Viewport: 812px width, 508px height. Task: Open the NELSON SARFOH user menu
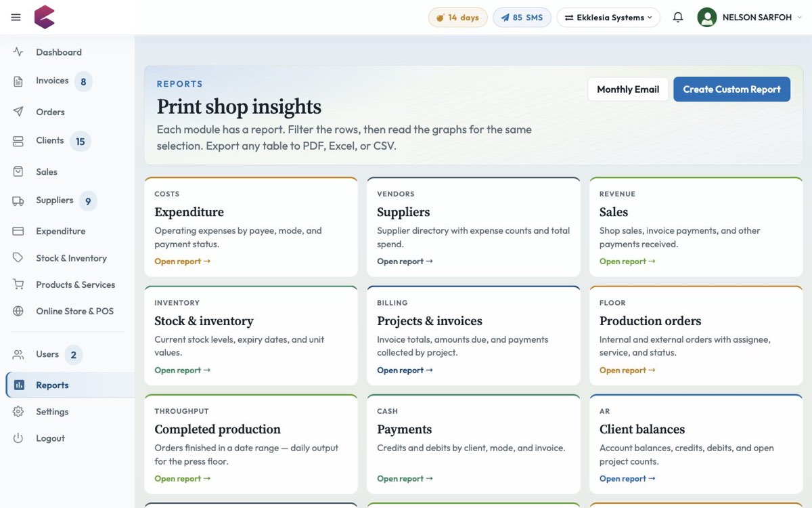pos(749,18)
